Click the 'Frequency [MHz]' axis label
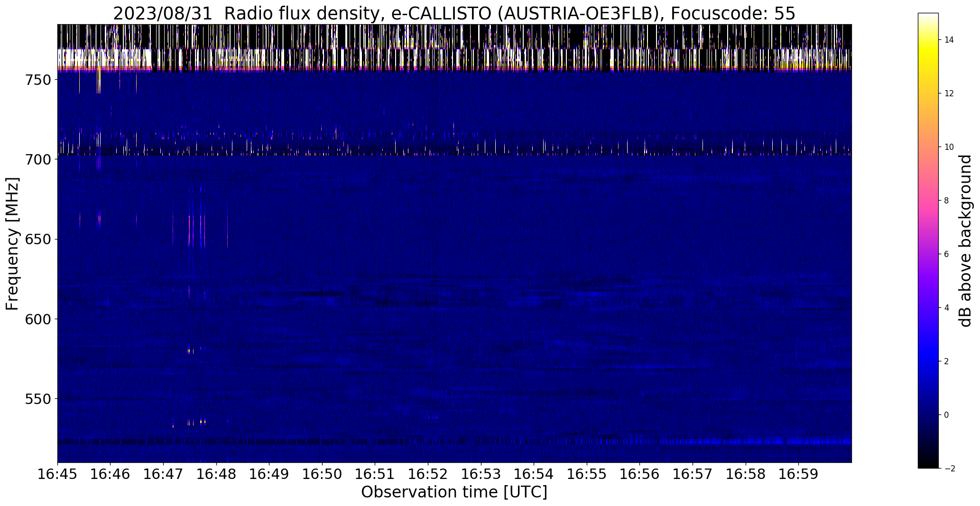 click(12, 244)
